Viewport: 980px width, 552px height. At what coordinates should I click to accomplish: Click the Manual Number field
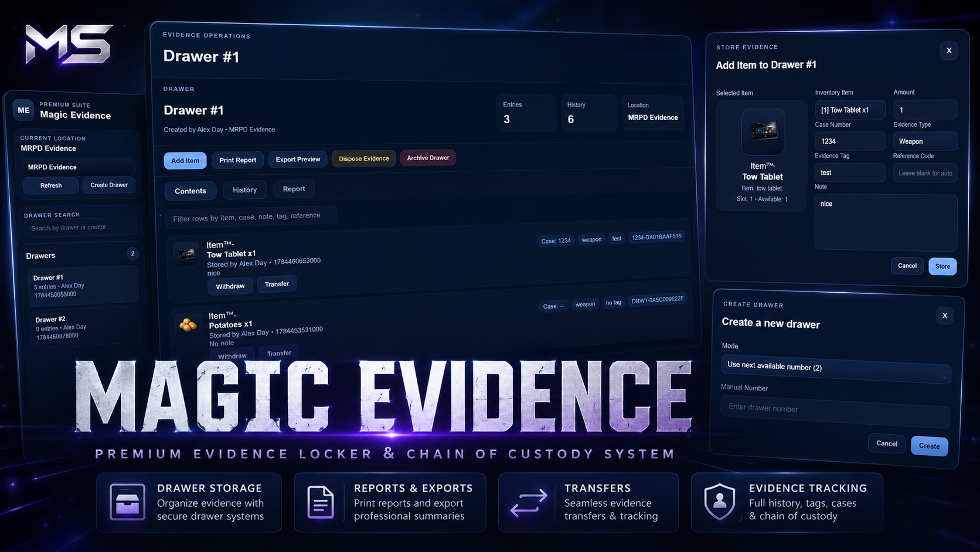(x=835, y=411)
